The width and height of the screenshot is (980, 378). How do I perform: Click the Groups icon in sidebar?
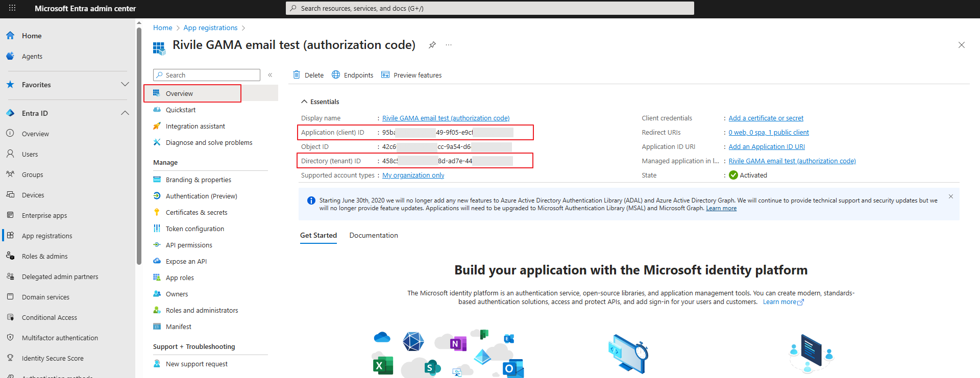click(x=10, y=174)
